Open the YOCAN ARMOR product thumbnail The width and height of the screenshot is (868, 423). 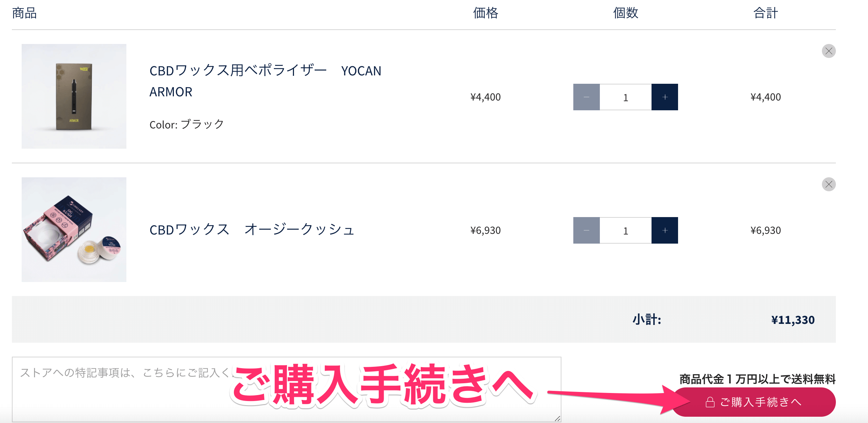pos(74,96)
